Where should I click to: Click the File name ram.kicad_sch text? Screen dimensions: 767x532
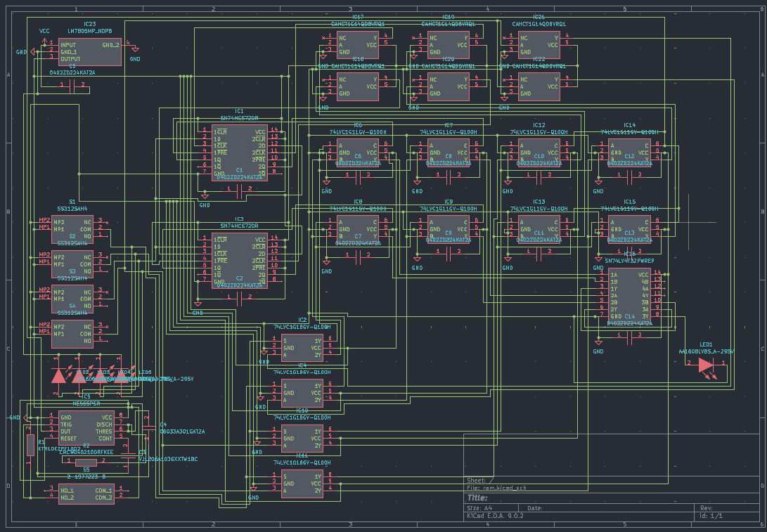(x=496, y=487)
